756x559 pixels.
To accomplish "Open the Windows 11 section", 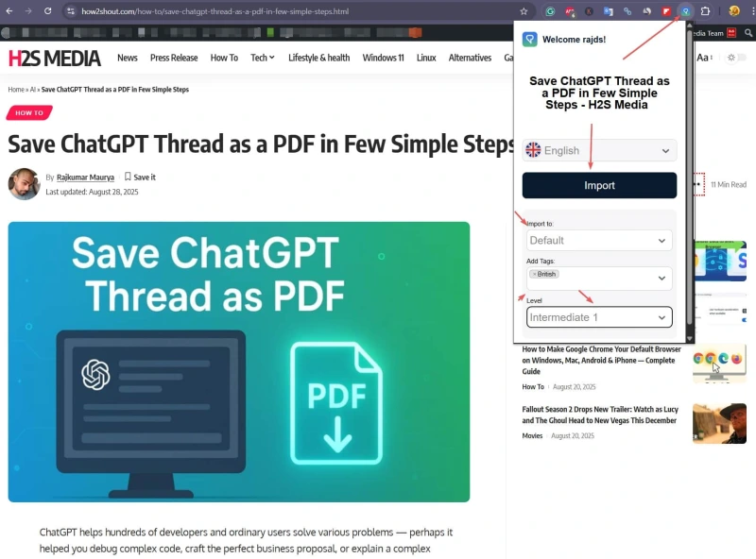I will click(x=383, y=58).
